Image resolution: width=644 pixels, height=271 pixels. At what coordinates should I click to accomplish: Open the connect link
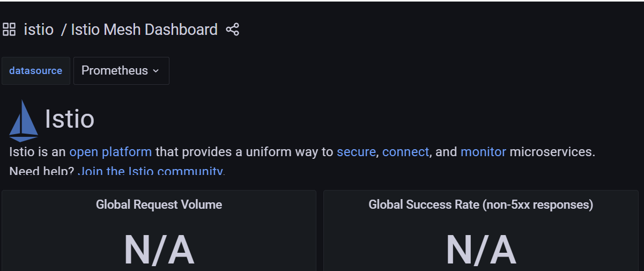click(405, 152)
